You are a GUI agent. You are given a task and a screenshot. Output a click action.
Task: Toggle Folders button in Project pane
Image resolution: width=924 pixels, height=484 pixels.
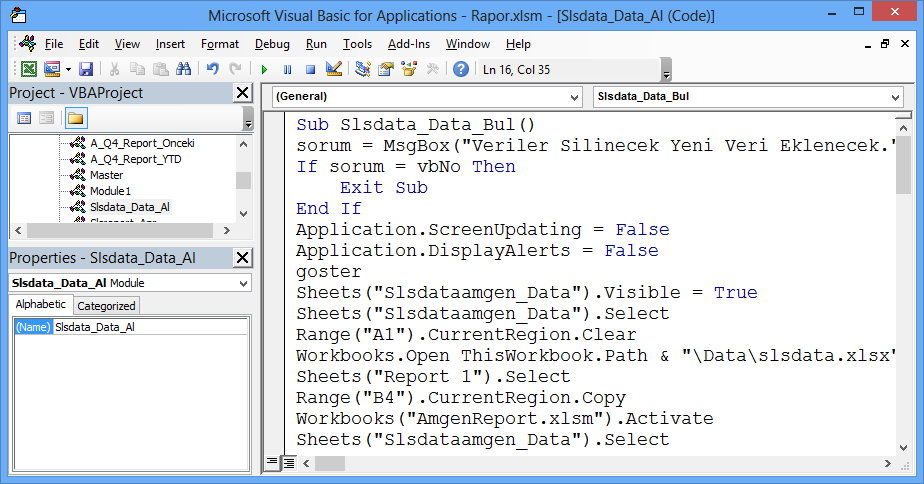click(x=75, y=118)
